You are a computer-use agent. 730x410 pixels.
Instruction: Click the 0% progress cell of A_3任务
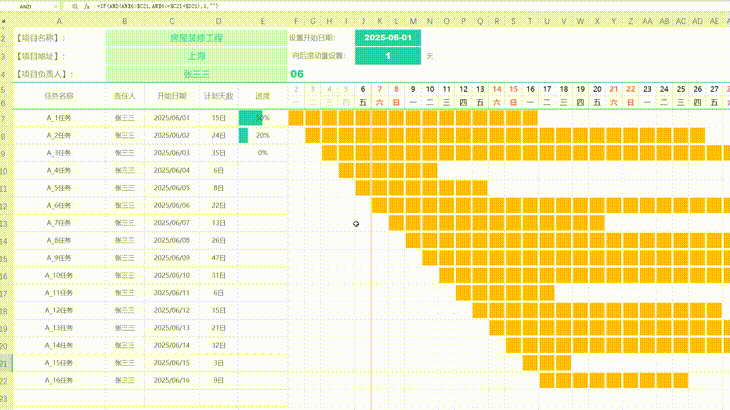point(263,153)
